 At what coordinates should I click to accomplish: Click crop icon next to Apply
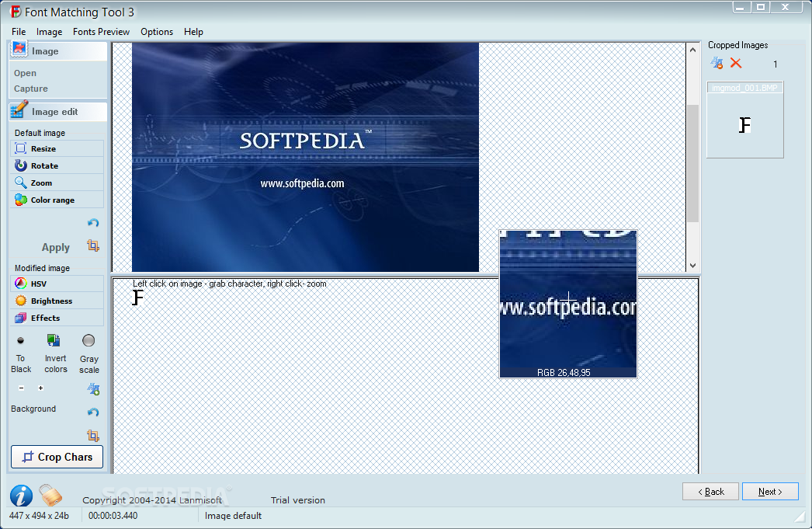coord(93,245)
